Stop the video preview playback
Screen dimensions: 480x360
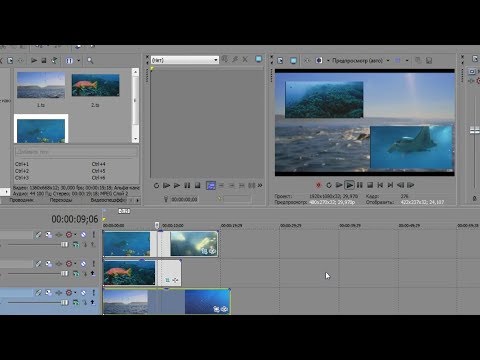(370, 185)
